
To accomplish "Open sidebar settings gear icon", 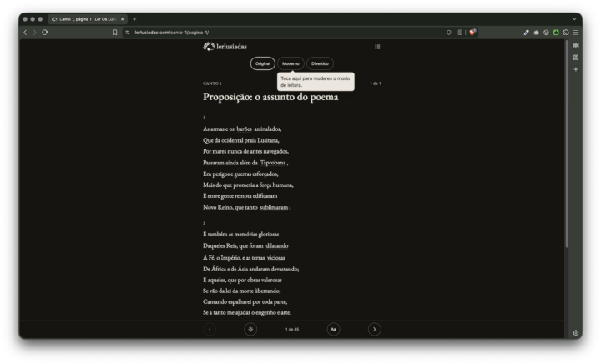I will click(x=576, y=333).
